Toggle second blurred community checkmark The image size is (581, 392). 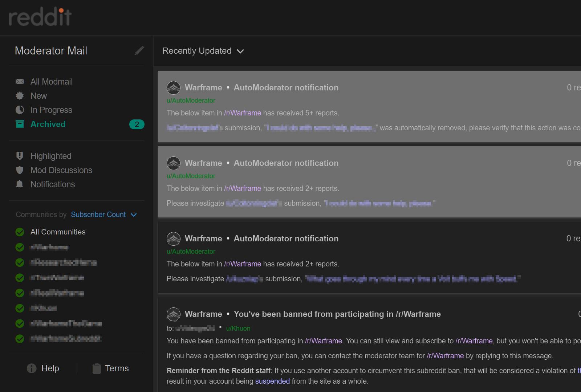pos(20,262)
